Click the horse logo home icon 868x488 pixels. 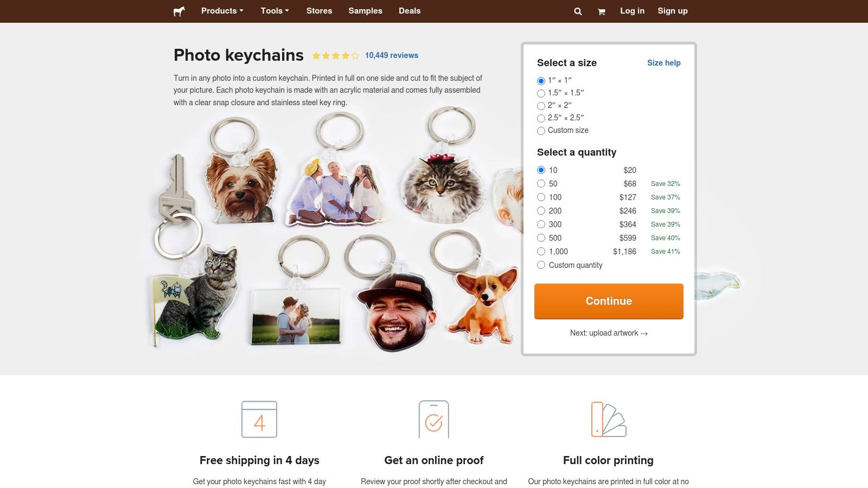click(179, 11)
